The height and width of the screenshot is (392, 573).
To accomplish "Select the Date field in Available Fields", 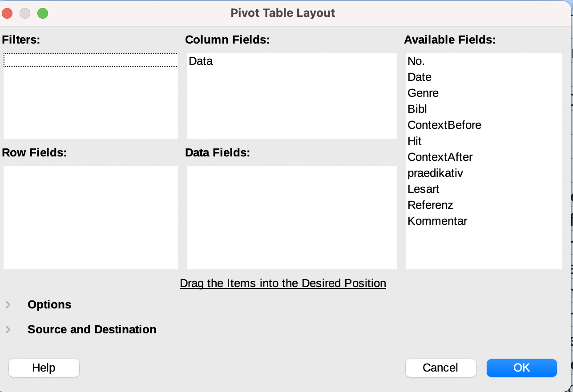I will (484, 77).
